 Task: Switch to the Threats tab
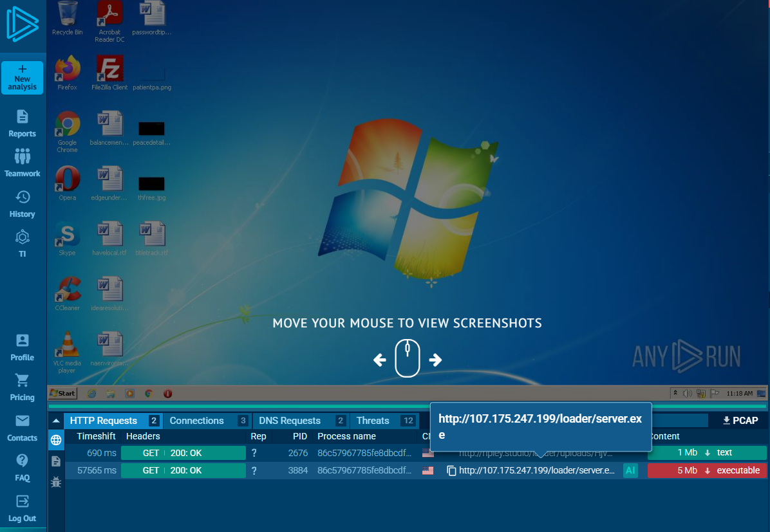pyautogui.click(x=385, y=421)
